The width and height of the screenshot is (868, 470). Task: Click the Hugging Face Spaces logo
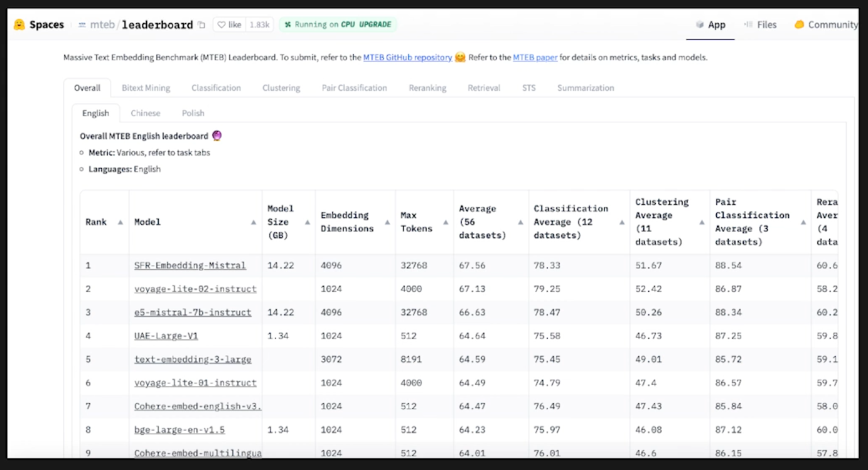pyautogui.click(x=19, y=24)
